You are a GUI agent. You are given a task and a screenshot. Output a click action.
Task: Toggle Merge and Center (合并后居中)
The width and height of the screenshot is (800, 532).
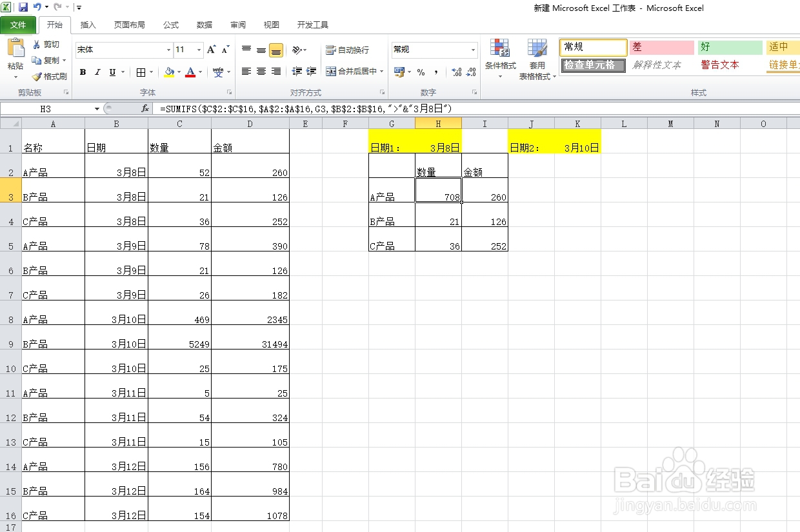click(350, 72)
